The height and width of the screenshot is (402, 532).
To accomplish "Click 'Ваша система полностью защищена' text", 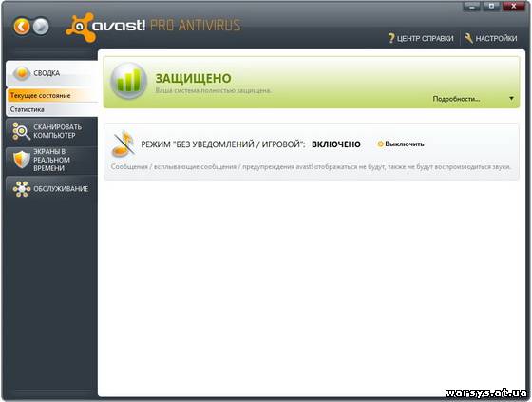I will [x=214, y=90].
